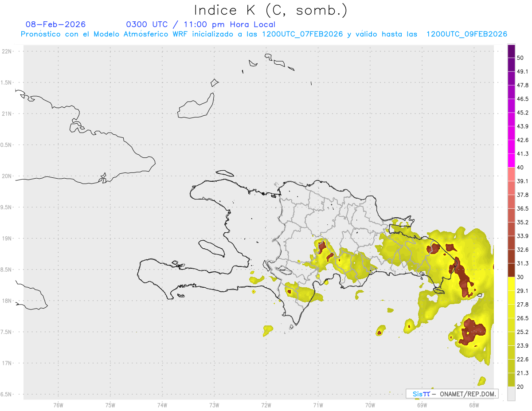
Task: Click the colorbar value "49.1"
Action: tap(523, 71)
